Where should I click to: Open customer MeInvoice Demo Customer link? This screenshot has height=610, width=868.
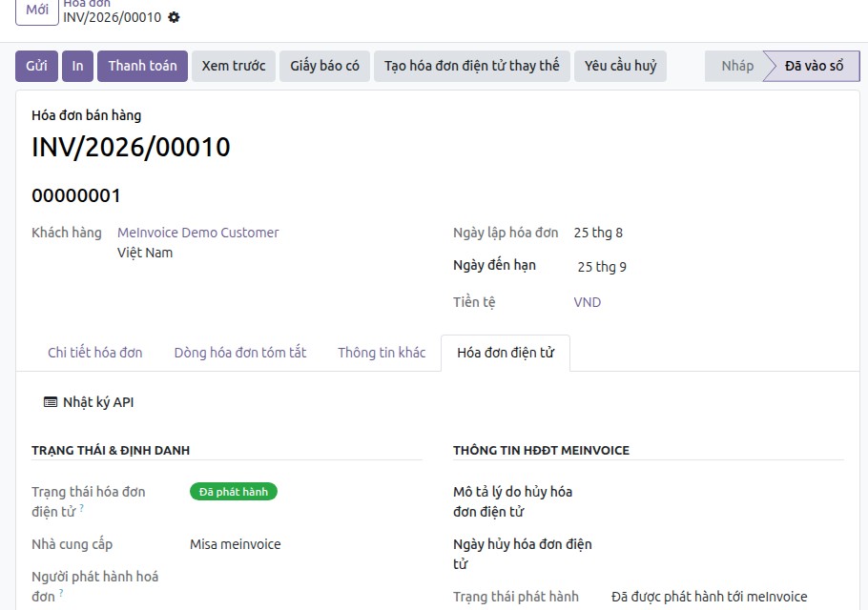coord(198,233)
